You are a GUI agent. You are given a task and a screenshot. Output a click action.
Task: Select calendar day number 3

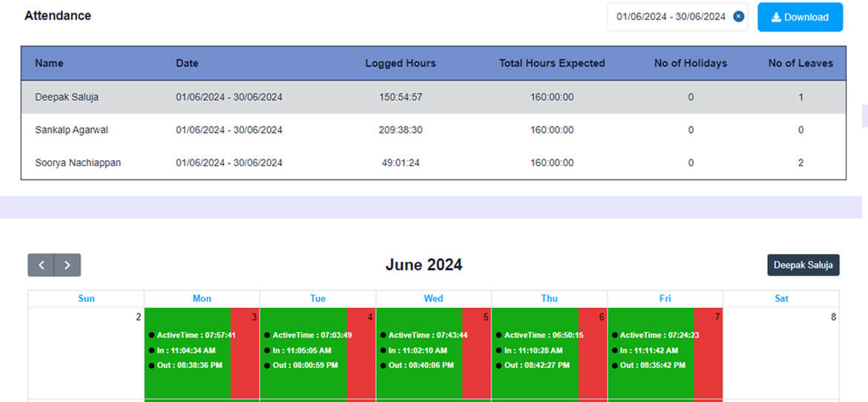pyautogui.click(x=254, y=317)
